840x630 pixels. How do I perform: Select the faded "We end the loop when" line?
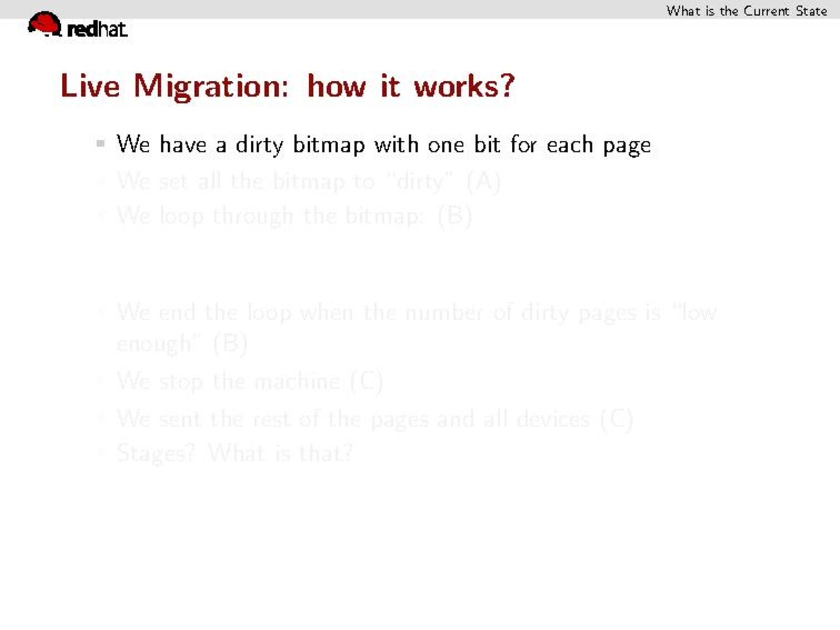pos(416,312)
